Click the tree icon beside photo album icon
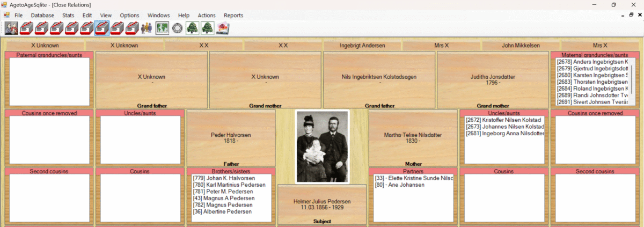 [207, 28]
